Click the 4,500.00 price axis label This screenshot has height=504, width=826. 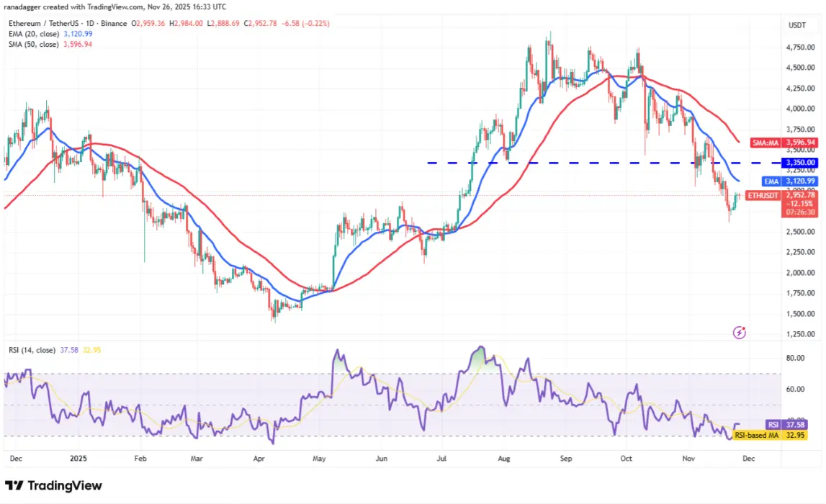pyautogui.click(x=800, y=68)
